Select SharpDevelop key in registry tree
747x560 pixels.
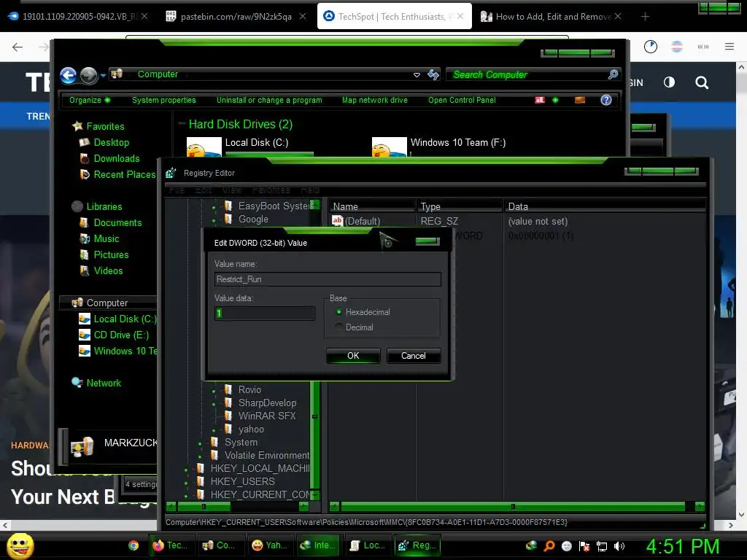coord(267,402)
